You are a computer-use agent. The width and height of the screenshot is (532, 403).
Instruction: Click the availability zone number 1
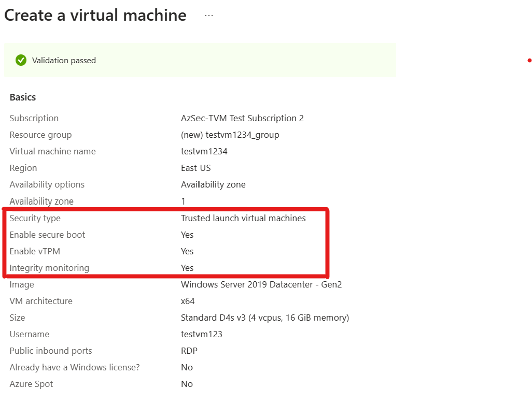183,201
